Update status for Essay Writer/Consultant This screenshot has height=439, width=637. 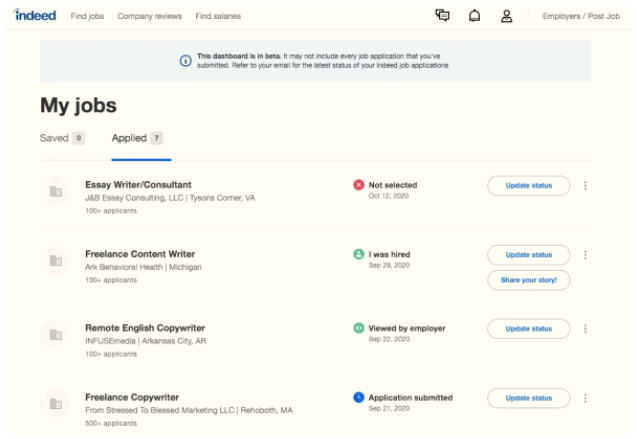tap(529, 186)
